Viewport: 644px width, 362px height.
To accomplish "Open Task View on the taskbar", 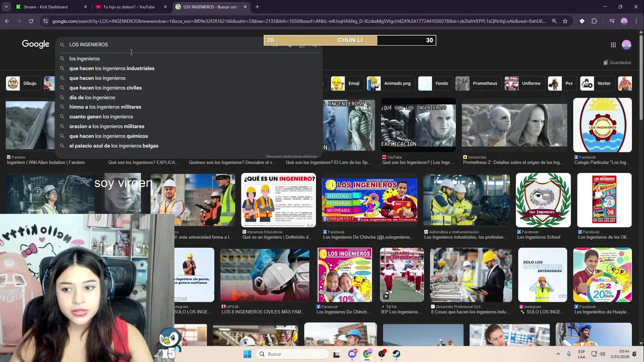I will [337, 354].
